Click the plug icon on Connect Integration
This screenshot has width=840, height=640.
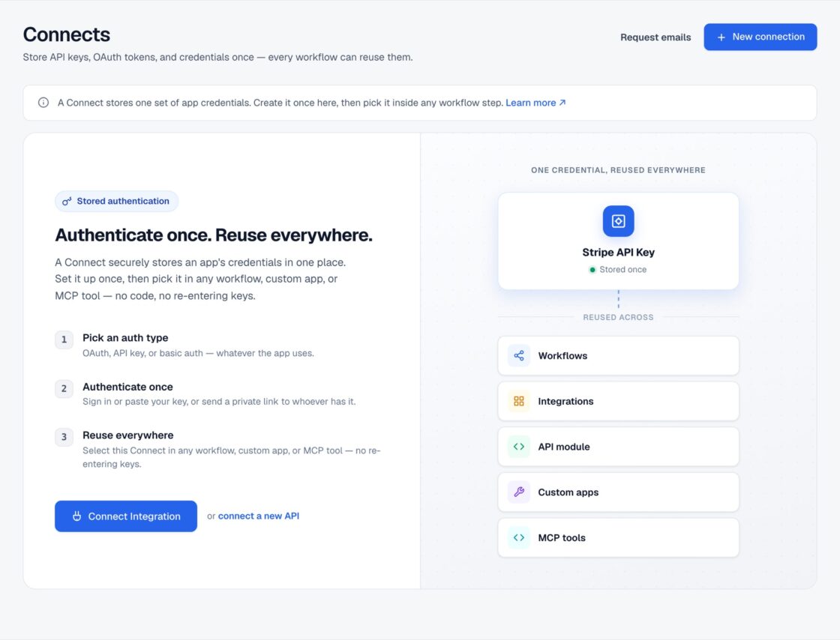77,516
